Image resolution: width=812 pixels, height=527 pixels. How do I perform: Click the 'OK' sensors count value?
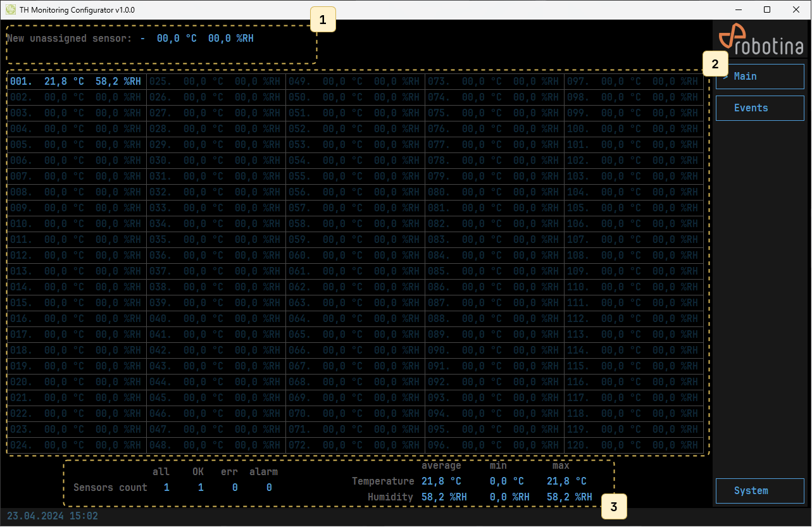point(201,488)
